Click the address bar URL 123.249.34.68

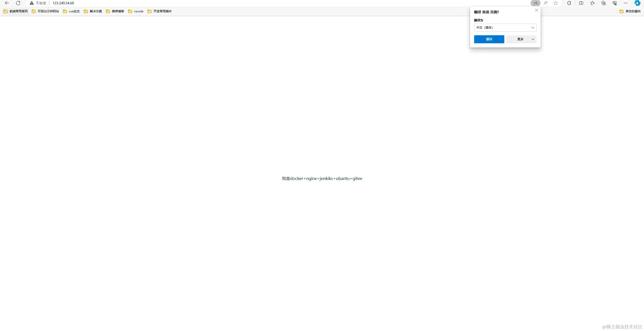coord(63,3)
